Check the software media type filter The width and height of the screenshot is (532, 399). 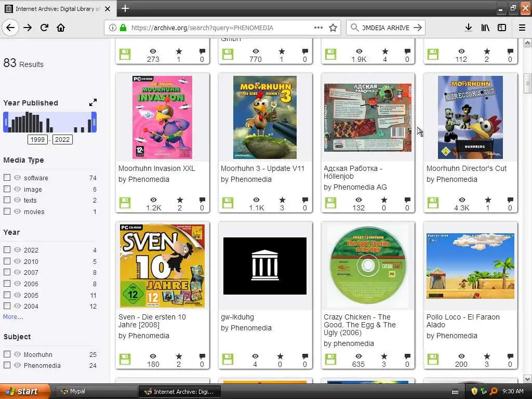[x=7, y=178]
